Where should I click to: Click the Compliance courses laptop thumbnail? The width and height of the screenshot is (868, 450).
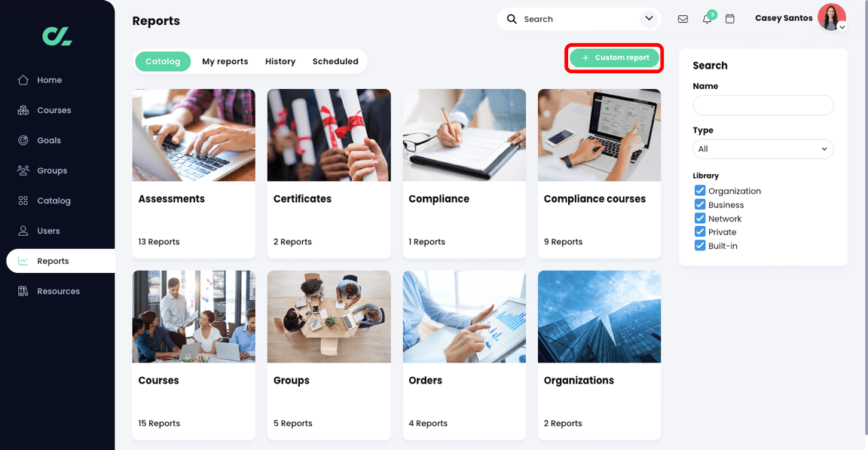point(600,135)
